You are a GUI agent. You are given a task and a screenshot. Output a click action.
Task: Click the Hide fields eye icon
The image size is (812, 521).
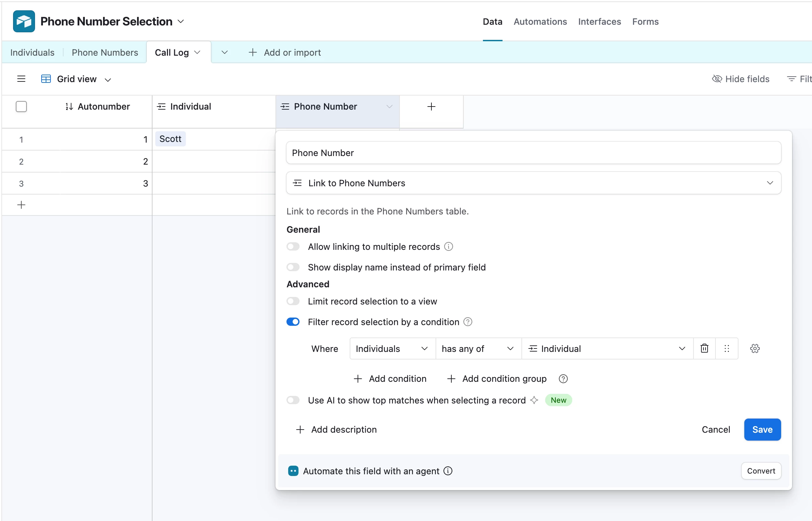[717, 79]
